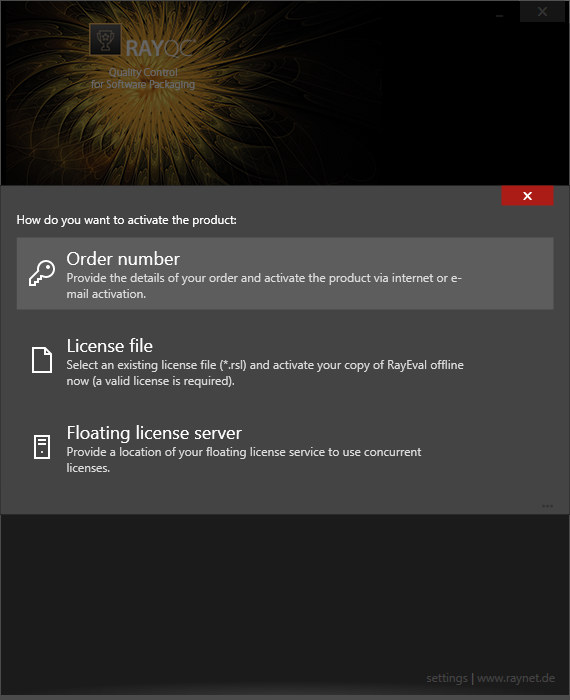The width and height of the screenshot is (570, 700).
Task: Click the RAYQC title text in banner
Action: [x=160, y=48]
